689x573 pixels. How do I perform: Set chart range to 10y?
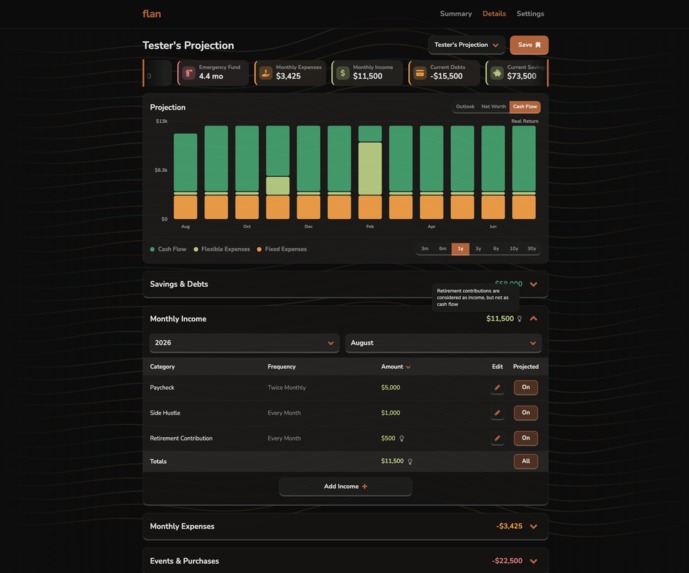[x=514, y=249]
